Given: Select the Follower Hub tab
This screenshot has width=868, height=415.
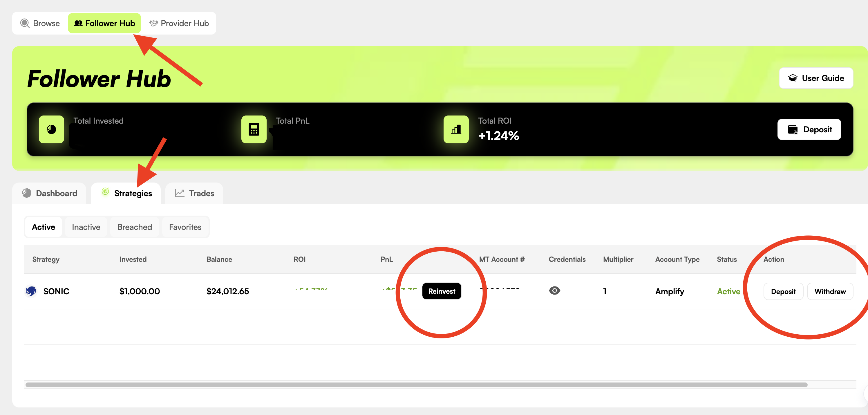Looking at the screenshot, I should click(104, 23).
